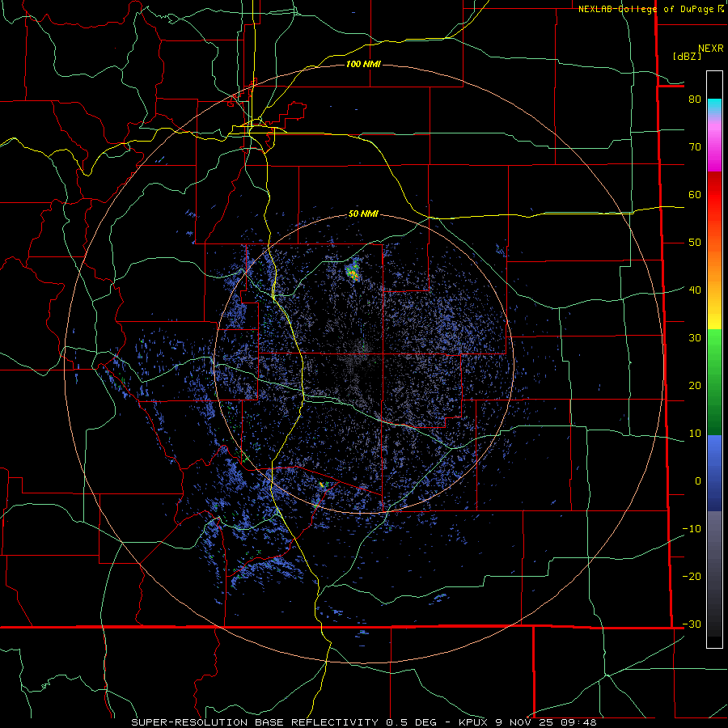Click the NEXR label above the color scale

pyautogui.click(x=710, y=49)
